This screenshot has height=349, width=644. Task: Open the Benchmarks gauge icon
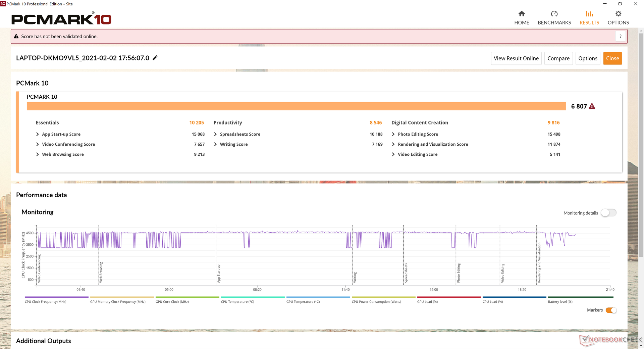[554, 14]
